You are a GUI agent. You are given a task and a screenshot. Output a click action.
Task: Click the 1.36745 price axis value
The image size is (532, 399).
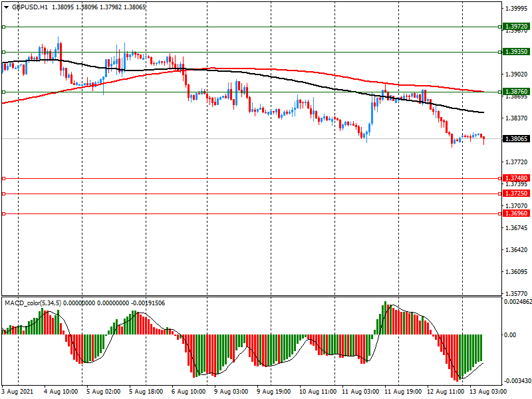(517, 228)
